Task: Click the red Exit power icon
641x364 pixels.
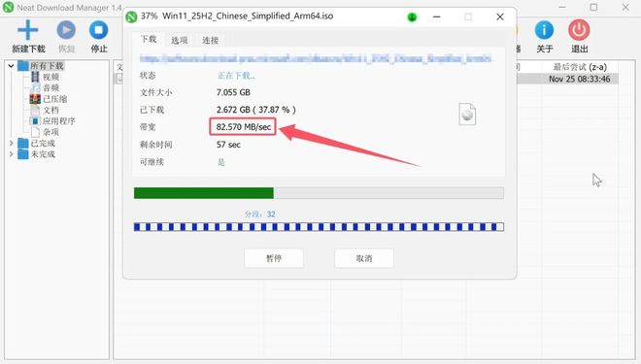Action: coord(579,30)
